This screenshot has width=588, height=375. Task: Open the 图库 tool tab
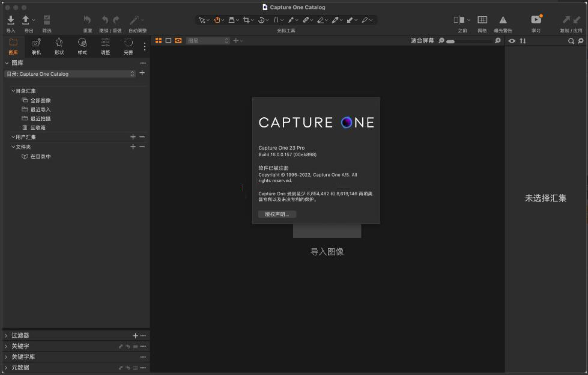[x=13, y=46]
